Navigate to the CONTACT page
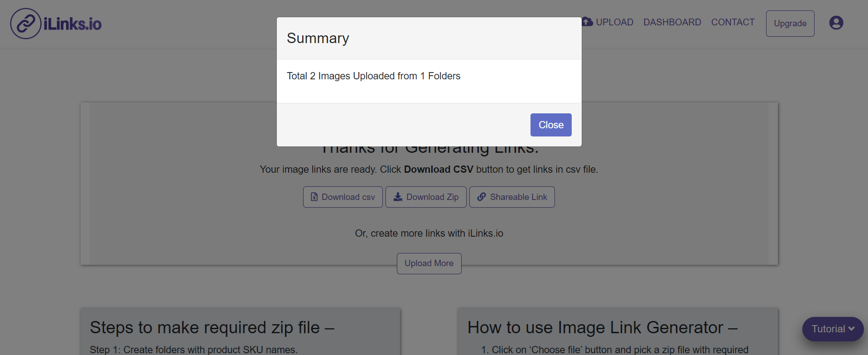Viewport: 868px width, 355px height. point(733,22)
